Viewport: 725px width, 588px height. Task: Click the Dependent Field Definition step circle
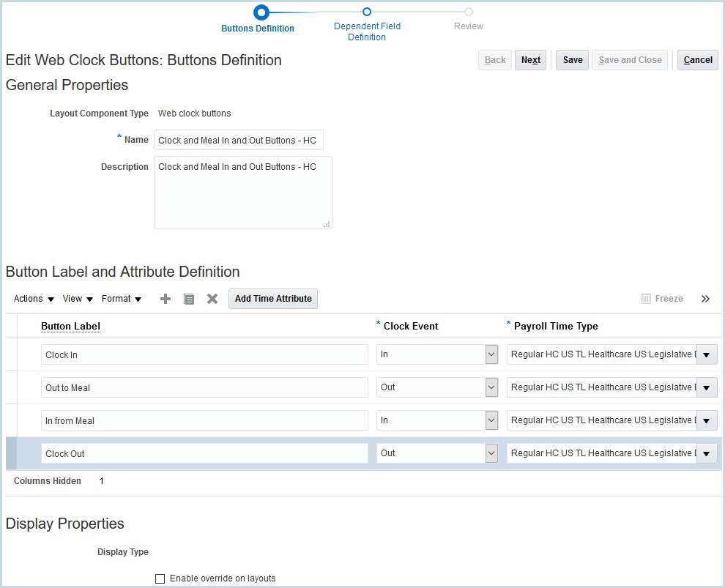(366, 12)
